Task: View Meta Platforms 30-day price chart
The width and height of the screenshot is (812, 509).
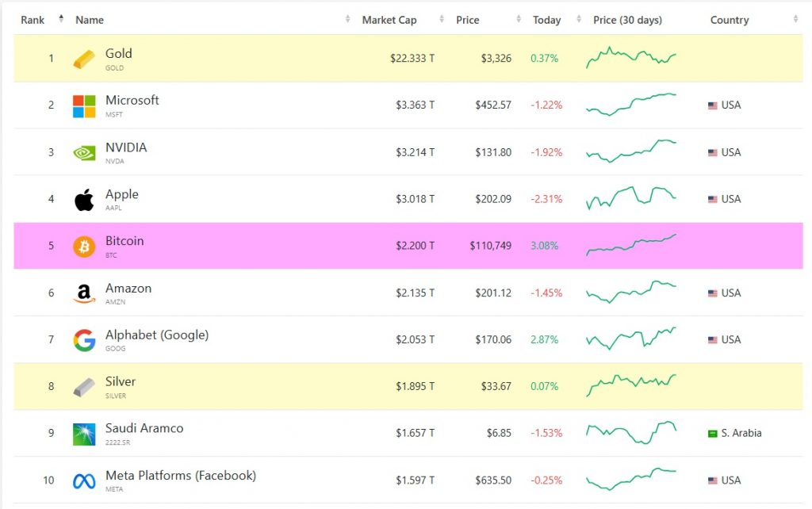Action: tap(630, 479)
